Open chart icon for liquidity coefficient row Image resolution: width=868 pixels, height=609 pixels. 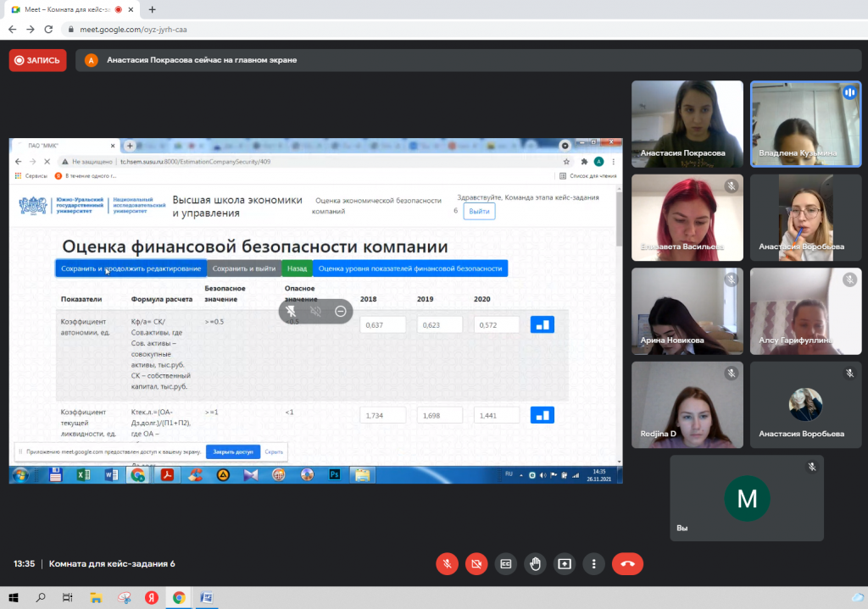542,415
